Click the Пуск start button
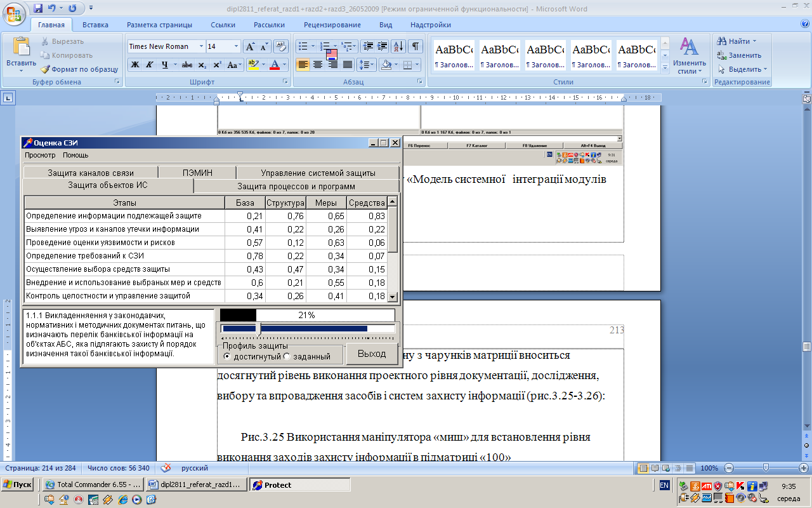812x508 pixels. pos(18,485)
